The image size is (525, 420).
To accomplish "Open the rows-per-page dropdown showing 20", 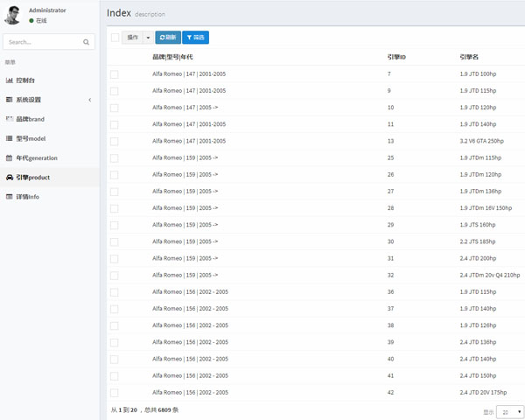I will [510, 410].
